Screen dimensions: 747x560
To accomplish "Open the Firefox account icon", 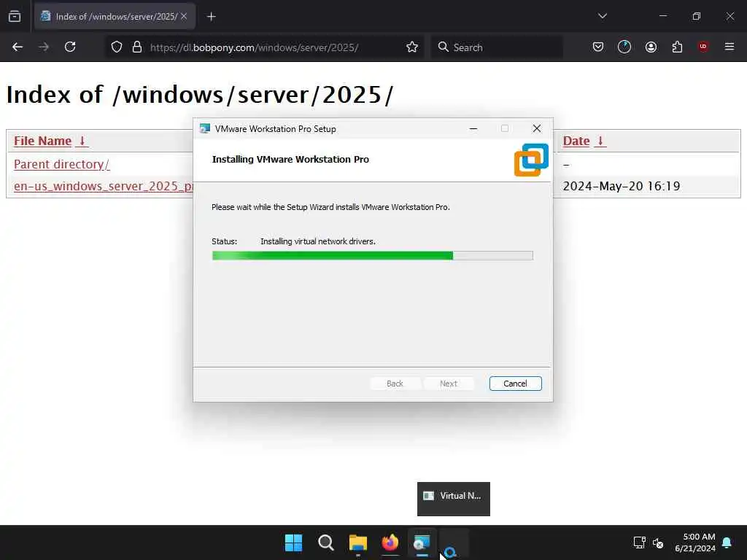I will coord(651,47).
